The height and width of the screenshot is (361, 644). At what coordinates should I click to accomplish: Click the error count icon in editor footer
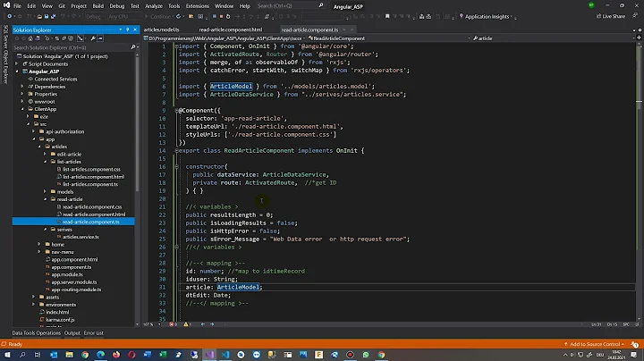pos(173,324)
